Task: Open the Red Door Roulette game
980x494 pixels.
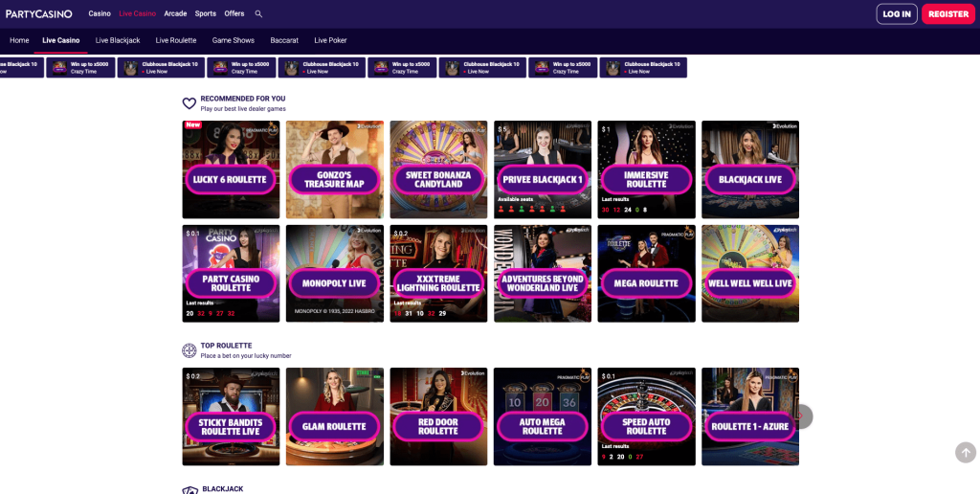Action: tap(438, 416)
